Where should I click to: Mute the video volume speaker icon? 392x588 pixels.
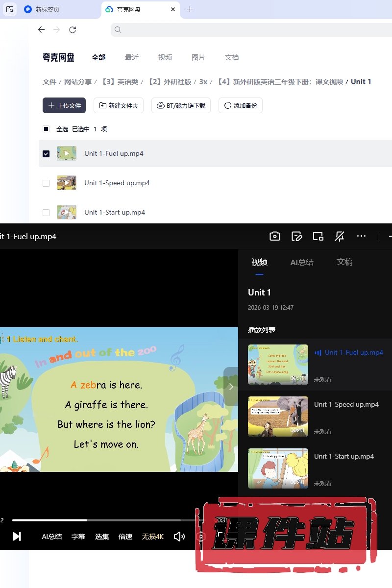[179, 537]
